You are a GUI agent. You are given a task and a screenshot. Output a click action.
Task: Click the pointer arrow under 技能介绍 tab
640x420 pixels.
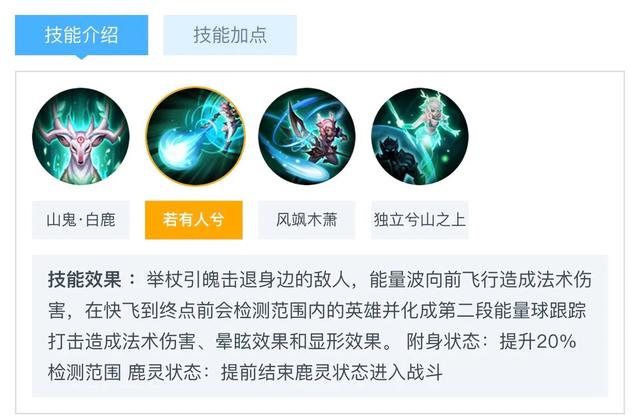click(x=81, y=57)
